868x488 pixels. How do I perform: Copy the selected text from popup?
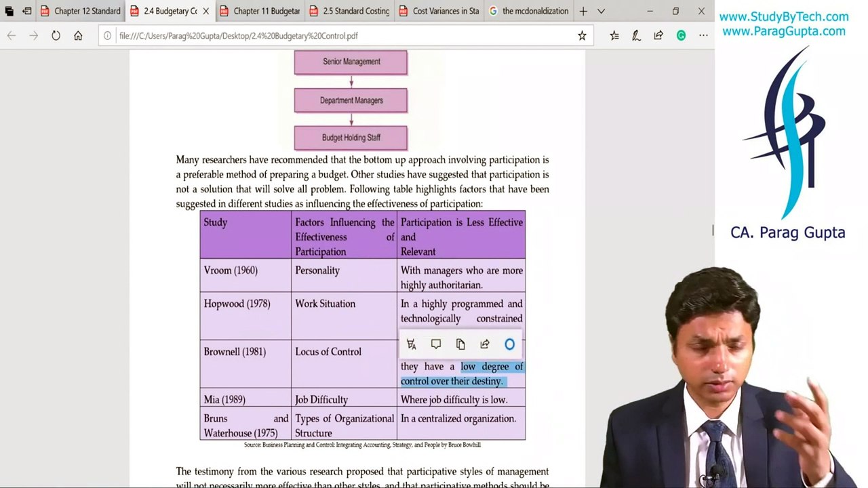tap(460, 344)
